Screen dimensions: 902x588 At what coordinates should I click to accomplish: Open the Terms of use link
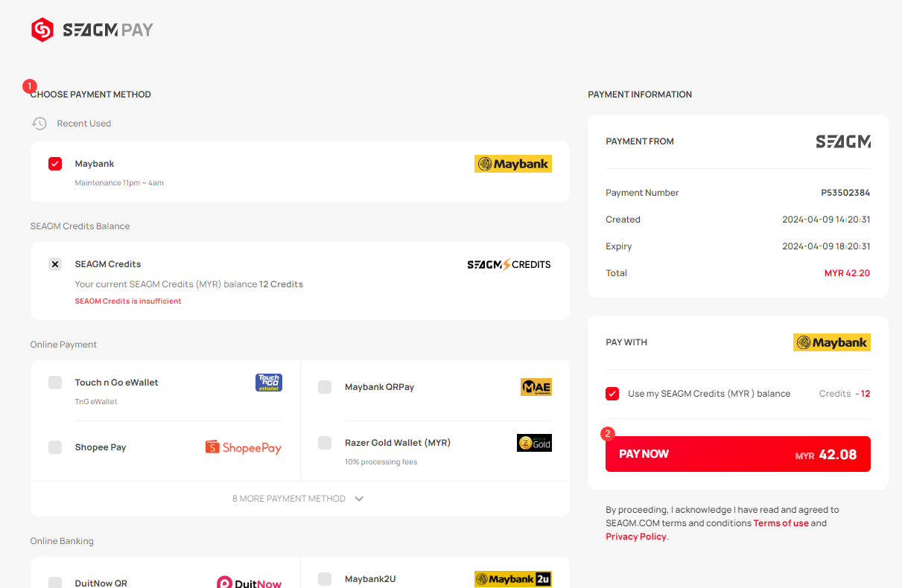pos(781,523)
